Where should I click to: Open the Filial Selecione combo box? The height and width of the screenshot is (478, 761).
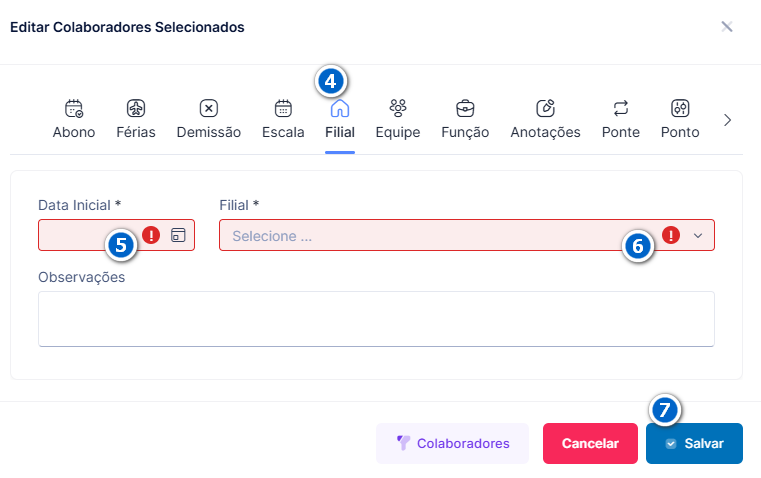[x=467, y=235]
